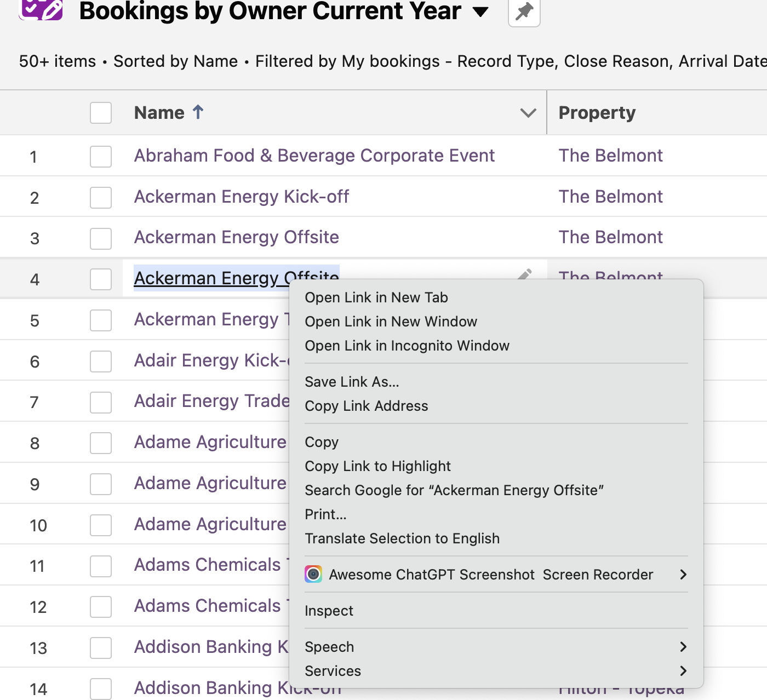Image resolution: width=767 pixels, height=700 pixels.
Task: Select the row 13 Addison Banking checkbox
Action: pyautogui.click(x=101, y=648)
